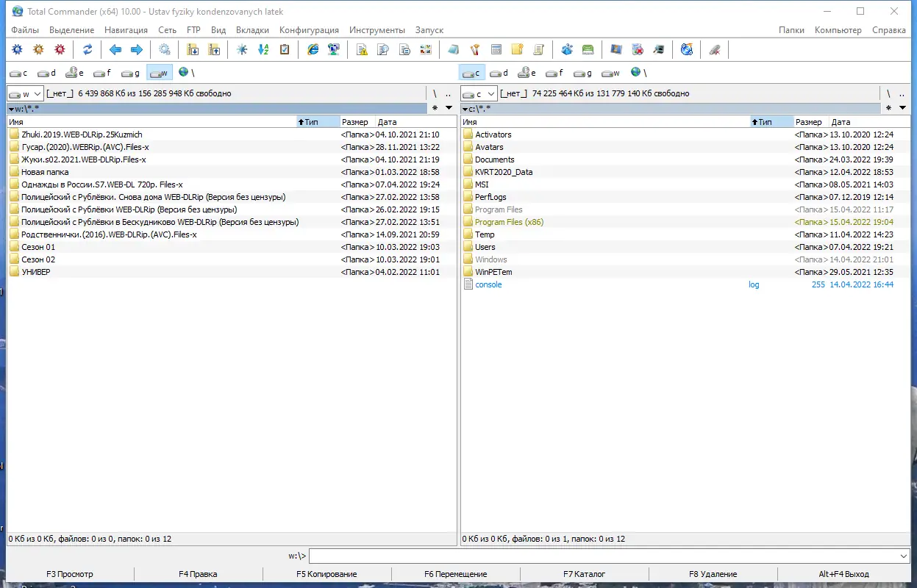Click the network computers toolbar icon

pos(334,49)
